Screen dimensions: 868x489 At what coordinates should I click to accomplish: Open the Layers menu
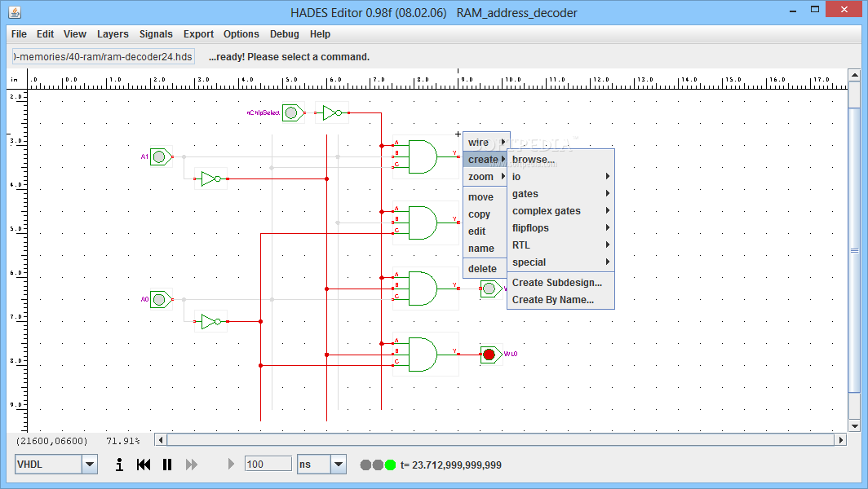pyautogui.click(x=113, y=33)
